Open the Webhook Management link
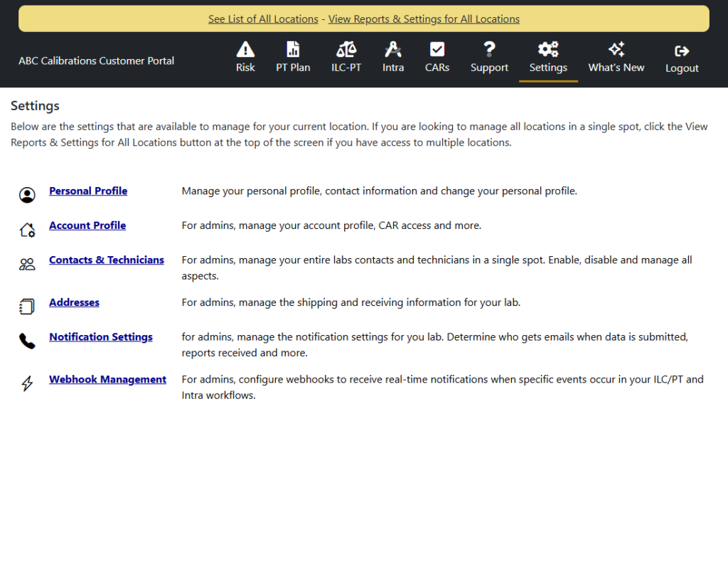 point(107,380)
